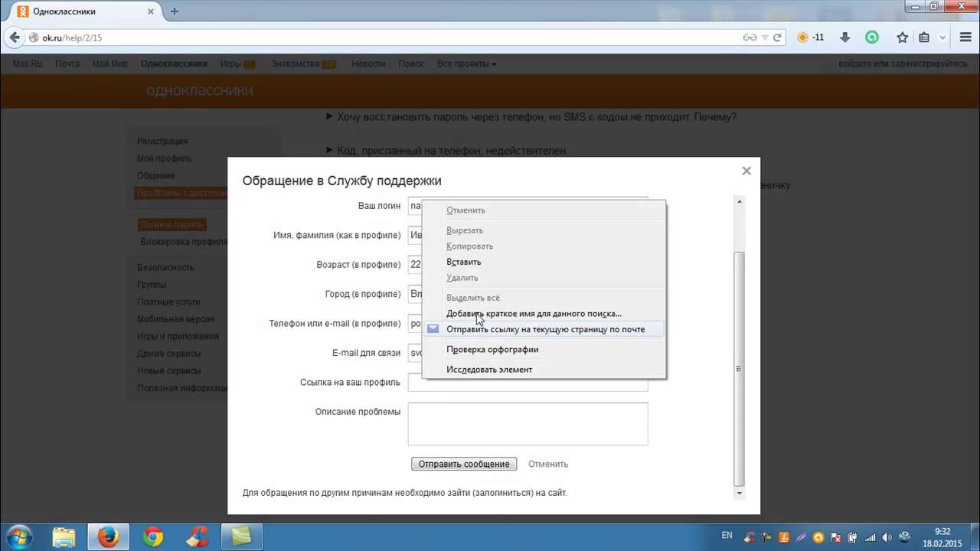Click the dialog scrollbar up arrow
The width and height of the screenshot is (980, 551).
coord(740,201)
